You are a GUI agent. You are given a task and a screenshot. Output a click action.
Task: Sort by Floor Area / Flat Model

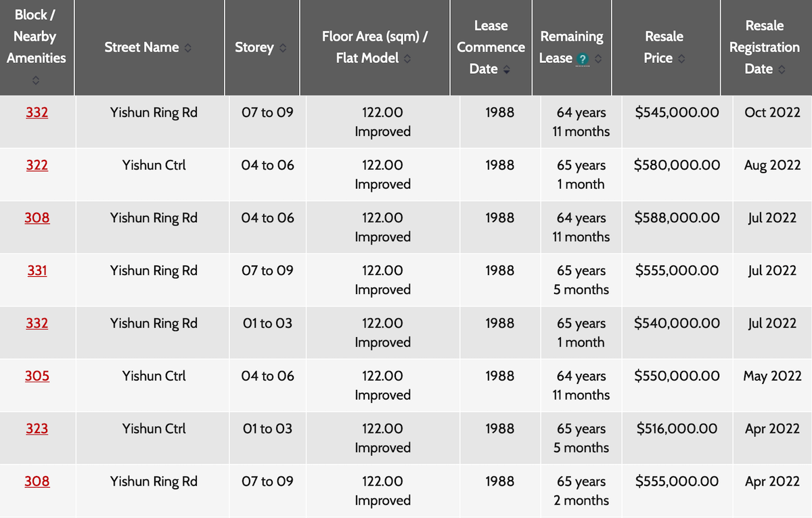[x=407, y=59]
